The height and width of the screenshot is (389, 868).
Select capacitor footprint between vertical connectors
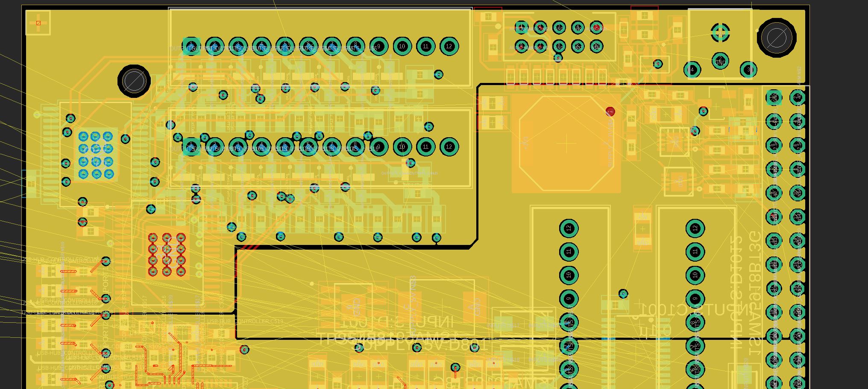(x=642, y=229)
